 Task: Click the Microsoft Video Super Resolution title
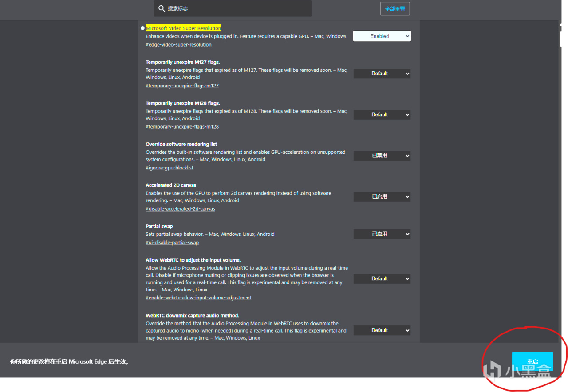pyautogui.click(x=183, y=28)
